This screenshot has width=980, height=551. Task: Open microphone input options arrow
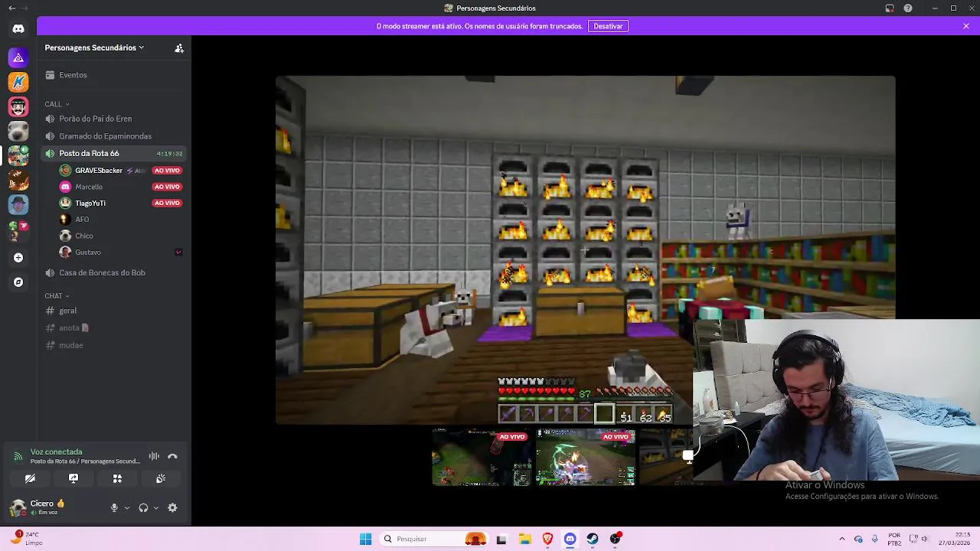click(x=127, y=507)
